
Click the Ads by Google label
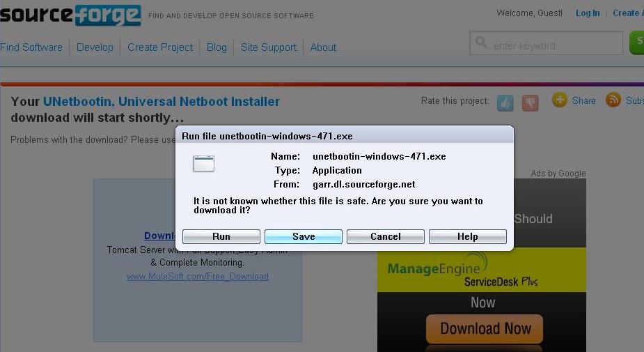[x=558, y=174]
